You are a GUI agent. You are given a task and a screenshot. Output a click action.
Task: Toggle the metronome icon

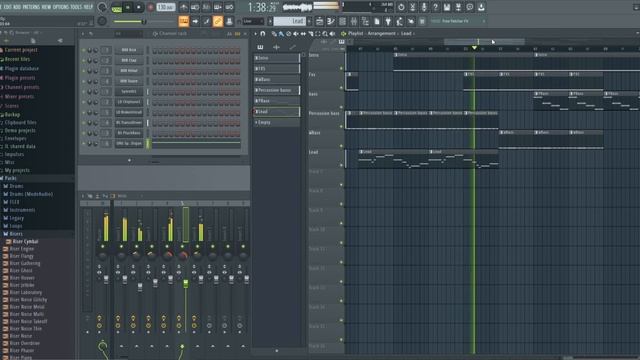click(x=184, y=7)
